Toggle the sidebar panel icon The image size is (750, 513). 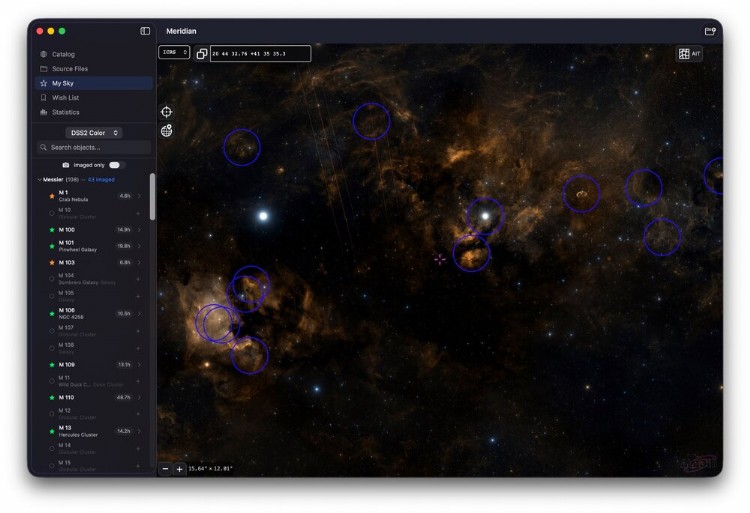(x=145, y=31)
